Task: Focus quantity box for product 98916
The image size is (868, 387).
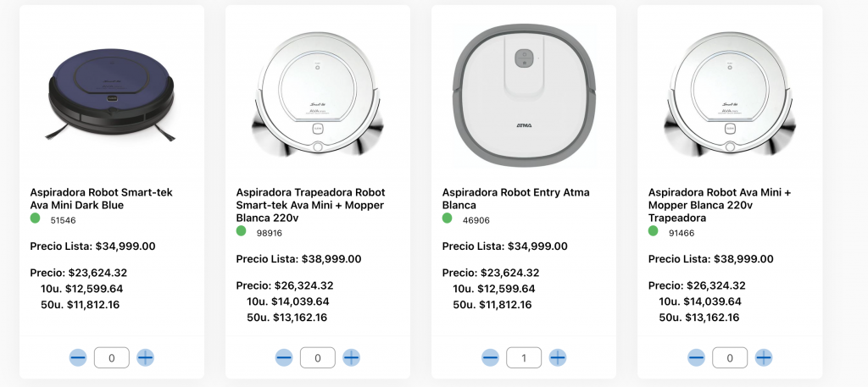Action: coord(318,358)
